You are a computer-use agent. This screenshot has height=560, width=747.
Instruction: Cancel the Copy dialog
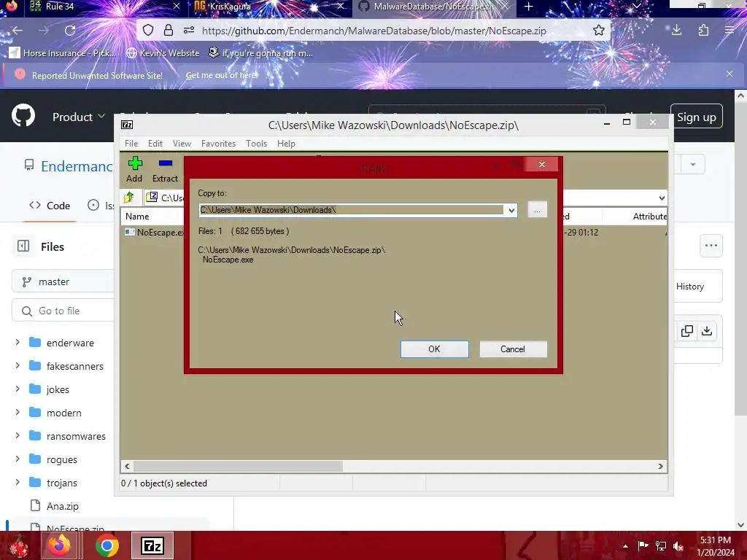(x=513, y=349)
